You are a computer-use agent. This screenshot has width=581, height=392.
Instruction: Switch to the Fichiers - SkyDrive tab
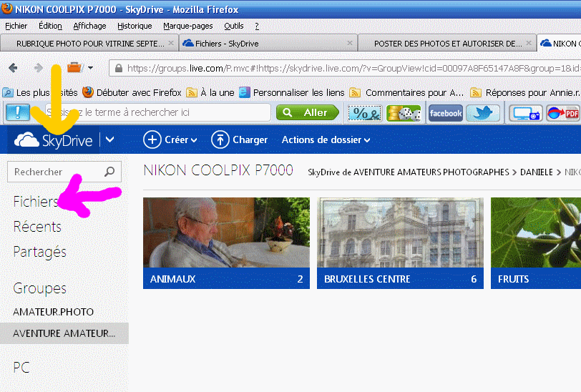click(x=268, y=44)
